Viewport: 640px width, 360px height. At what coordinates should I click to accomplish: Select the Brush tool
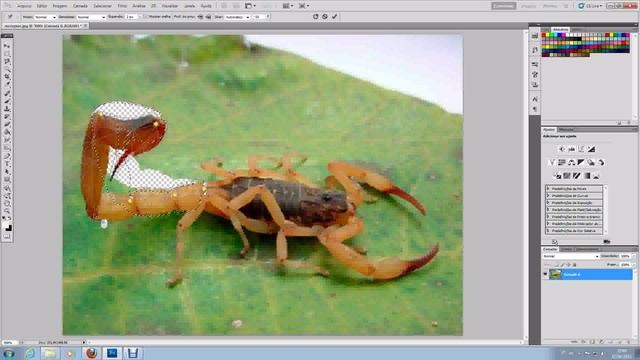pyautogui.click(x=7, y=102)
